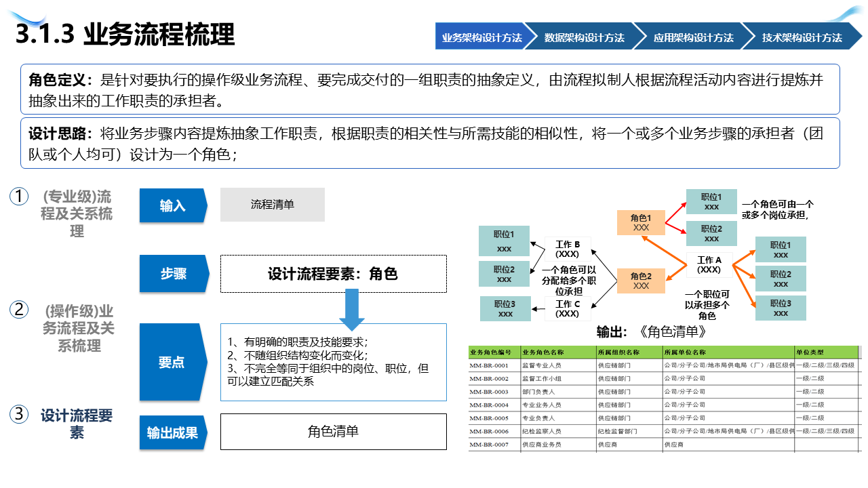868x488 pixels.
Task: Click the blue downward arrow below 设计流程要素
Action: tap(352, 310)
